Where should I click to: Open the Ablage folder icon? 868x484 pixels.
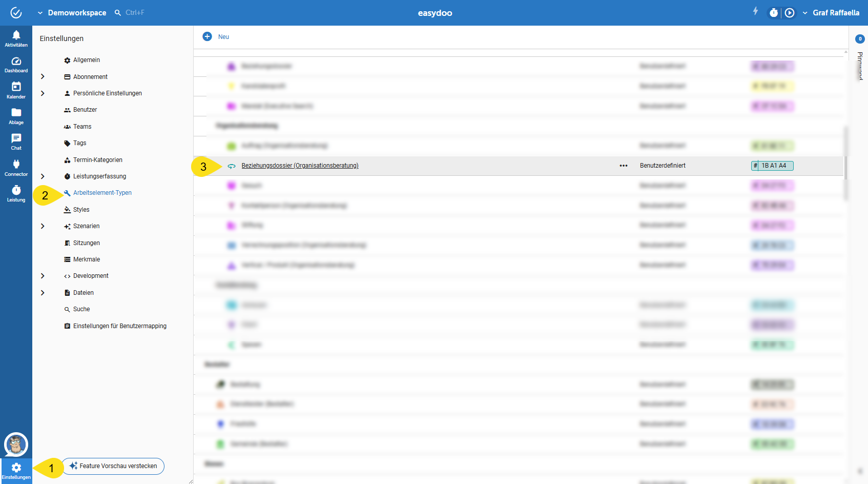(16, 115)
